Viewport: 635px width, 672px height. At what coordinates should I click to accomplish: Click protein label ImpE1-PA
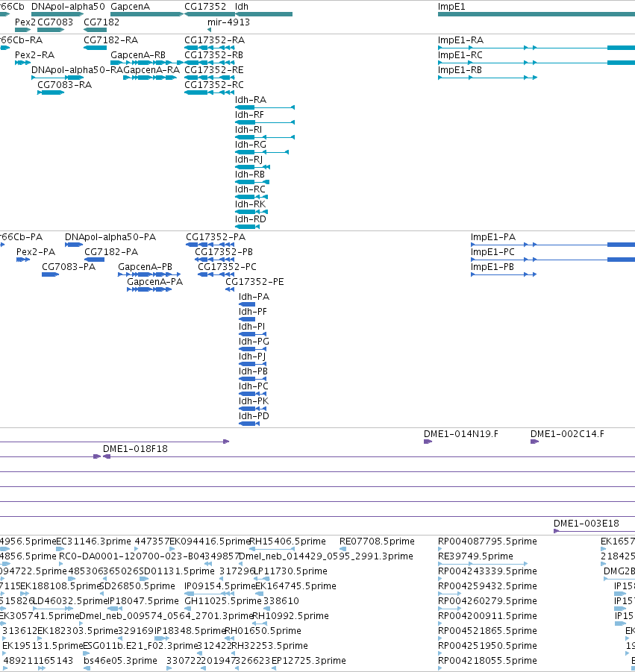(x=493, y=237)
